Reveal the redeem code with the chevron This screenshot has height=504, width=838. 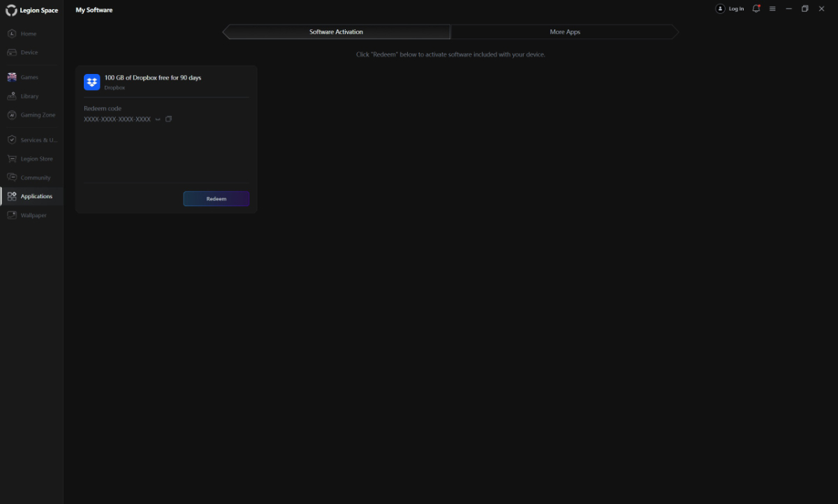click(x=159, y=119)
